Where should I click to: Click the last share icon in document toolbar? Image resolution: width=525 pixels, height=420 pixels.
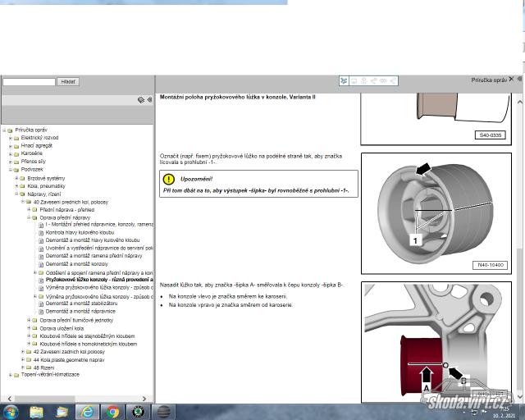pos(395,80)
